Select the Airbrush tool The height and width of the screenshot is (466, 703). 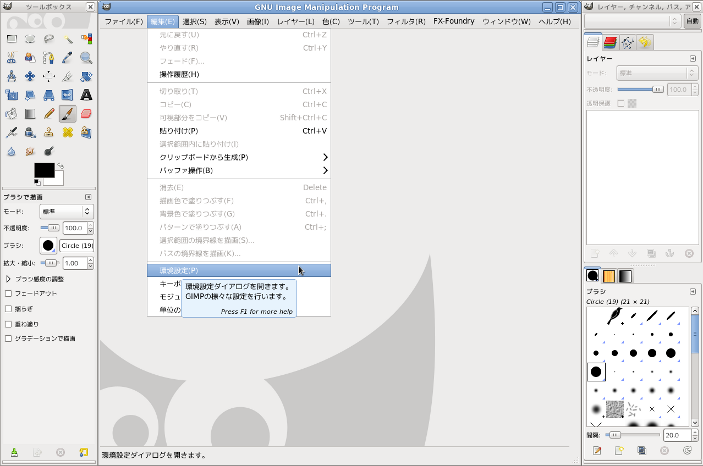12,133
